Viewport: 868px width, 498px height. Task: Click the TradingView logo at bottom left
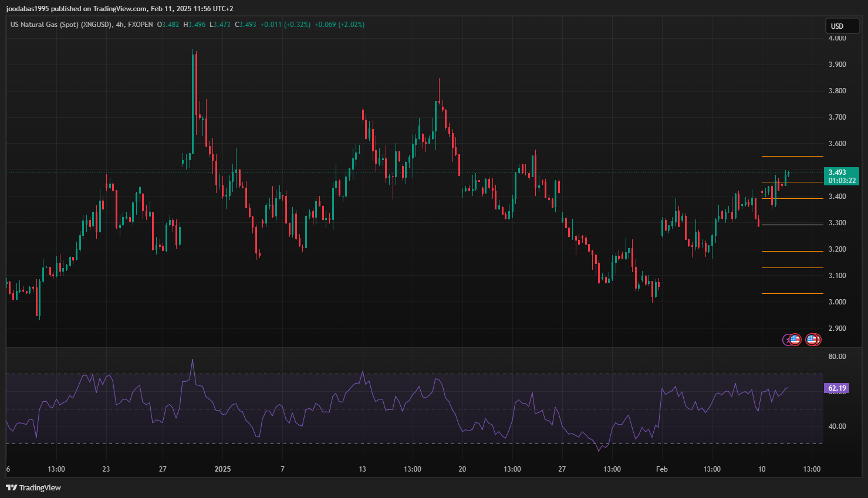pos(33,487)
